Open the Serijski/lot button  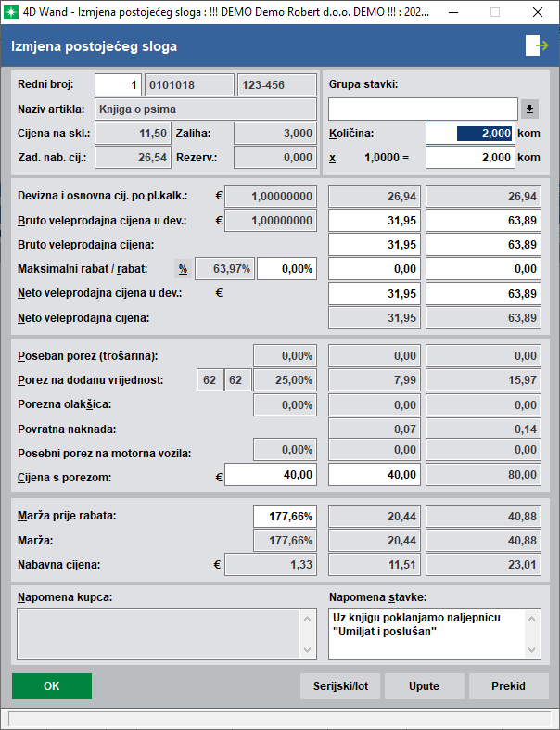pos(340,686)
